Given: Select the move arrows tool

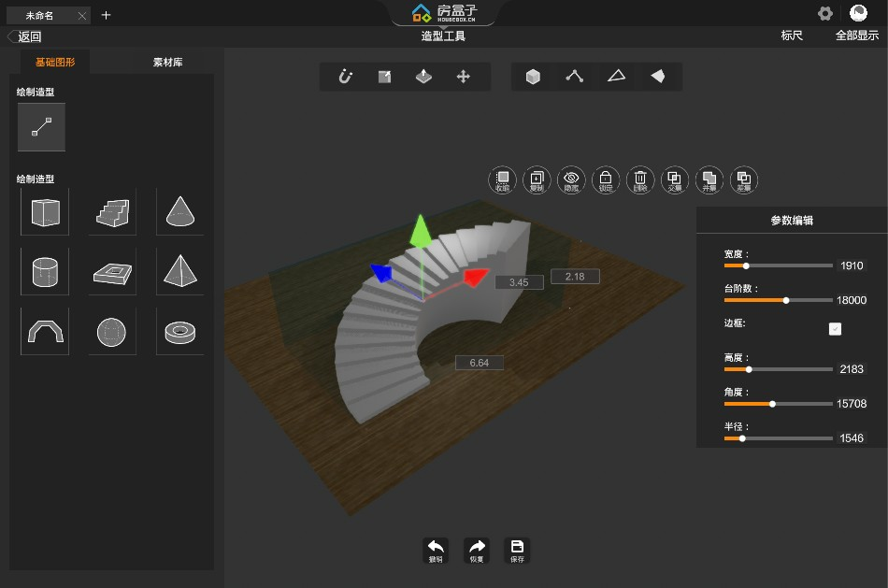Looking at the screenshot, I should tap(464, 77).
